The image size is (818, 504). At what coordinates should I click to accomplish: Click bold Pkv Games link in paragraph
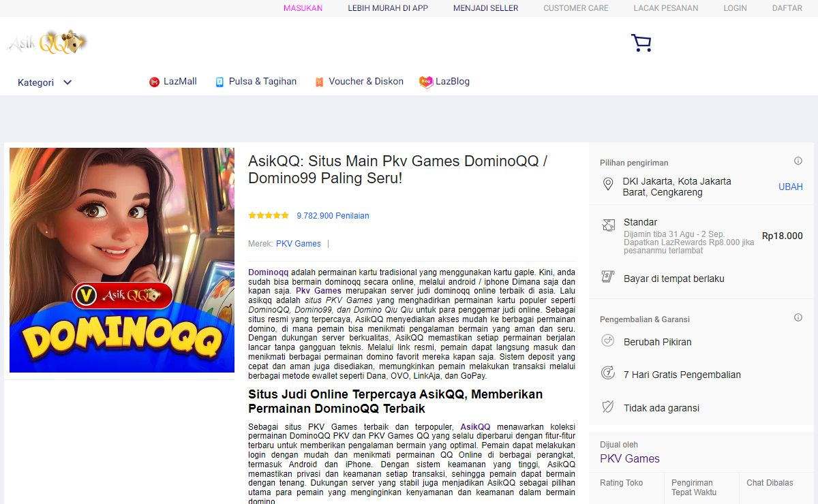[318, 290]
